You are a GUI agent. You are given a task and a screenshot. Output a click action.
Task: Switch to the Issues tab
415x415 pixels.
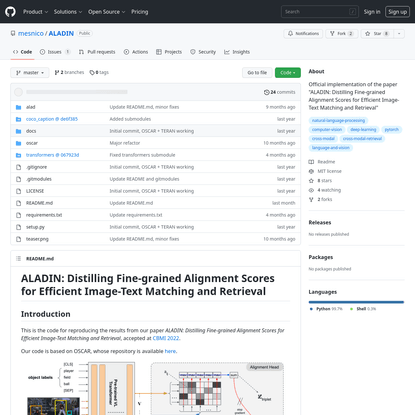click(x=55, y=52)
